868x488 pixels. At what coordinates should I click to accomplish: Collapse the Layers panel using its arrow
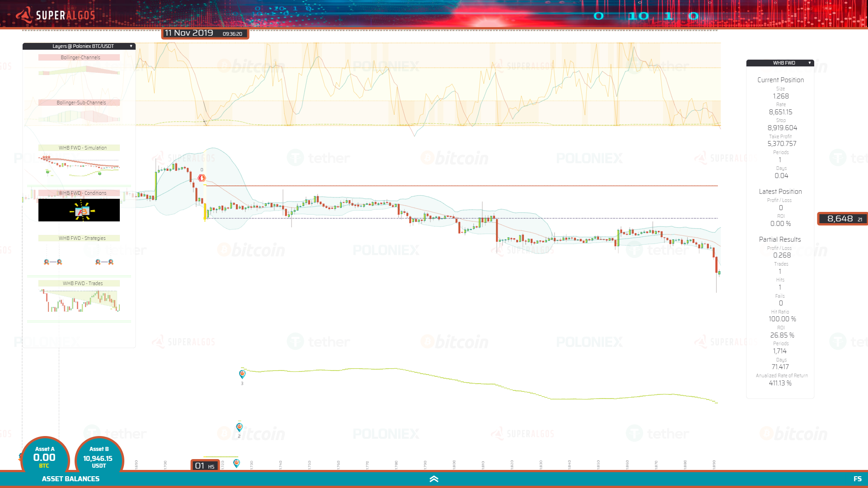pyautogui.click(x=131, y=46)
